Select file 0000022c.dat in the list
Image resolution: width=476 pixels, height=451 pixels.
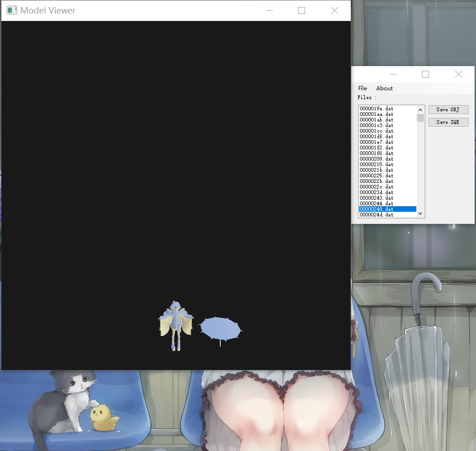[388, 187]
